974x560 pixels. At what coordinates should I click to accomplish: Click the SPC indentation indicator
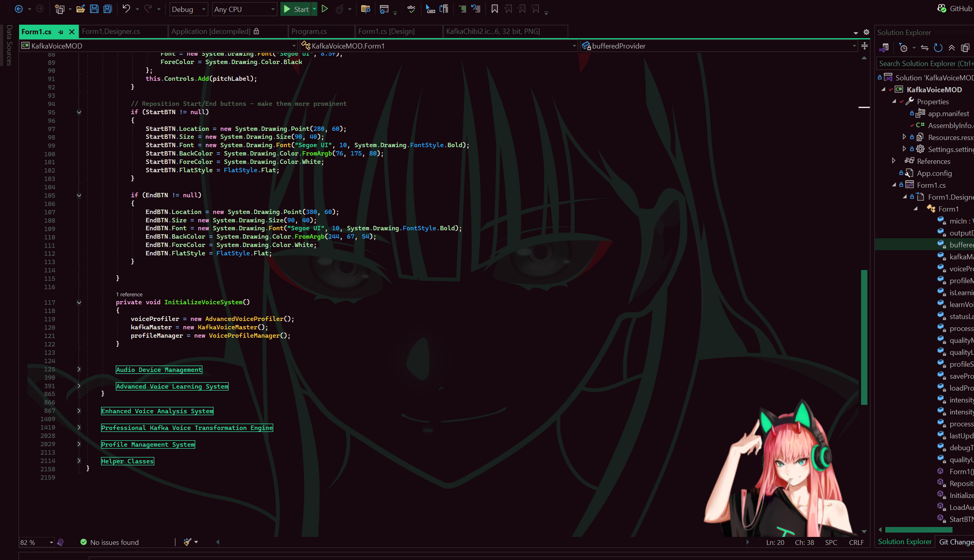[831, 542]
